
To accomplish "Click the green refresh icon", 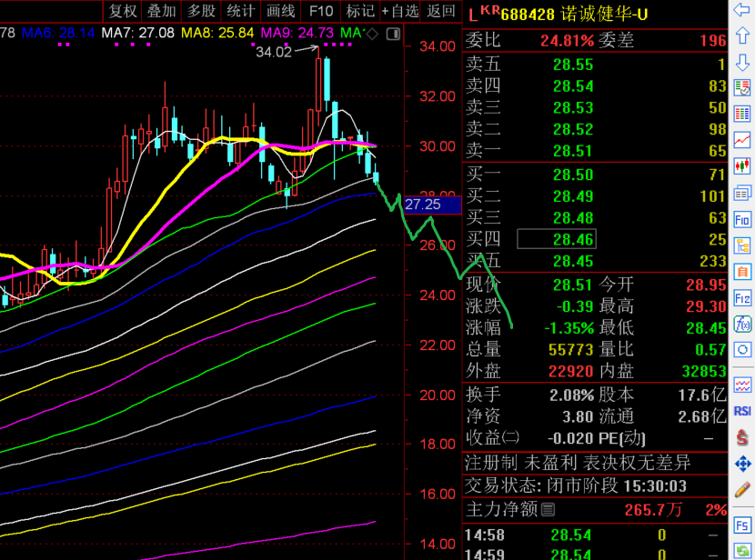I will click(742, 550).
